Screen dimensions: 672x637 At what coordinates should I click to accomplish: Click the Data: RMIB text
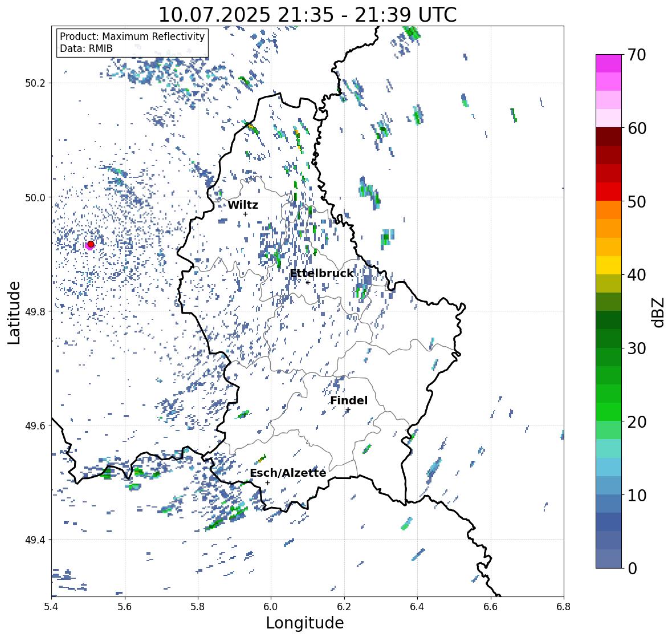(x=86, y=48)
